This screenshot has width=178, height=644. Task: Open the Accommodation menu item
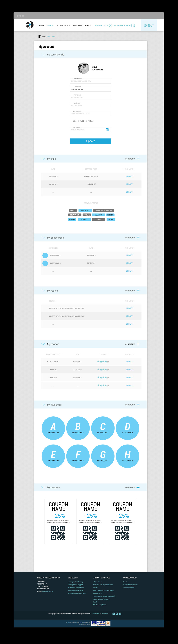pos(63,26)
